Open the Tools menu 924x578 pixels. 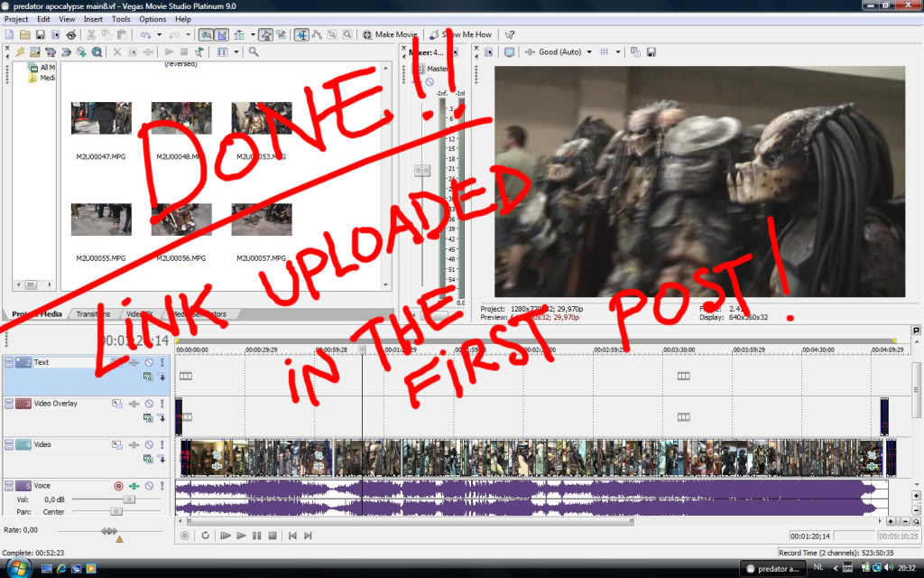(121, 19)
